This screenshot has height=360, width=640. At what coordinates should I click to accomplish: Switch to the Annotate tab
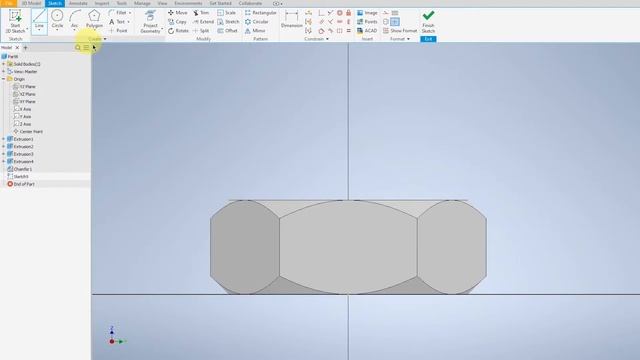pyautogui.click(x=78, y=3)
